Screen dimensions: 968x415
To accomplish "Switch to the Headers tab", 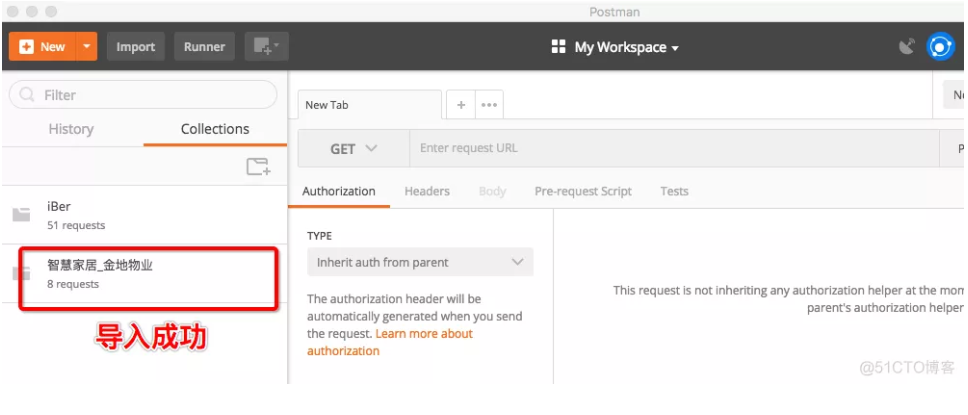I will (427, 191).
